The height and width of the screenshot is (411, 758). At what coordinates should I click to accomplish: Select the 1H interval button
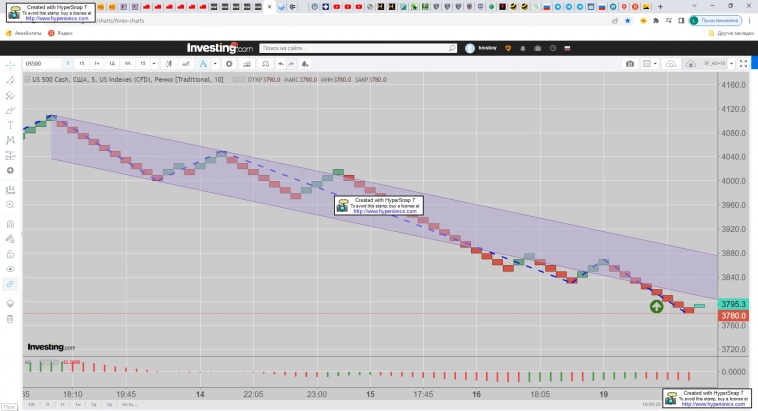pyautogui.click(x=97, y=63)
